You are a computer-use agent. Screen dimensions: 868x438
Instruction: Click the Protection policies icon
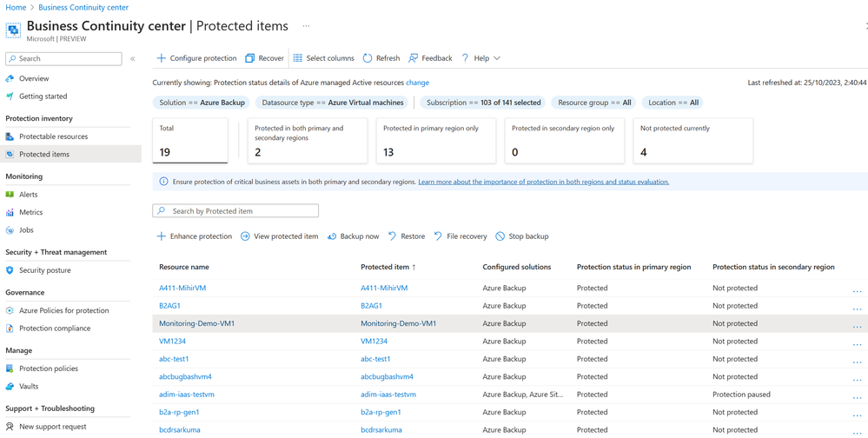click(10, 368)
